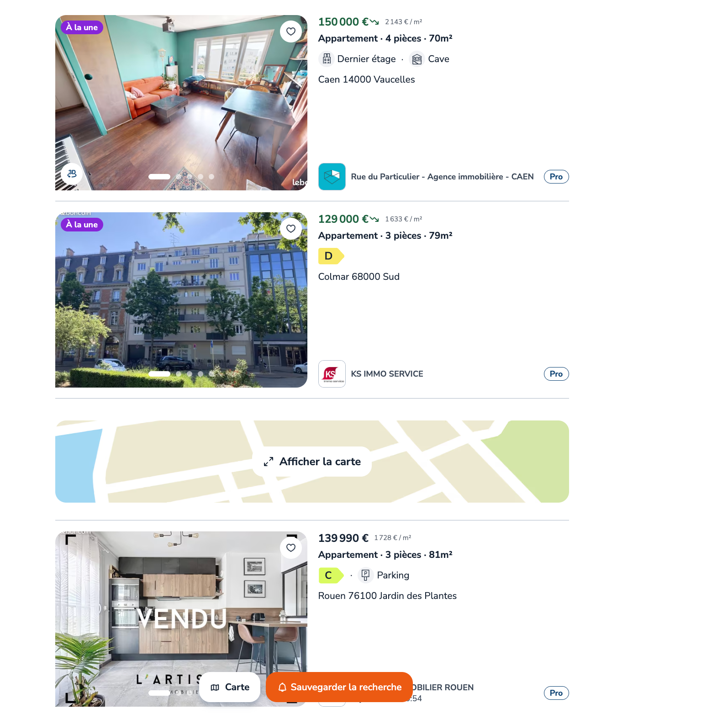Viewport: 728px width, 714px height.
Task: Click Sauvegarder la recherche button
Action: 339,687
